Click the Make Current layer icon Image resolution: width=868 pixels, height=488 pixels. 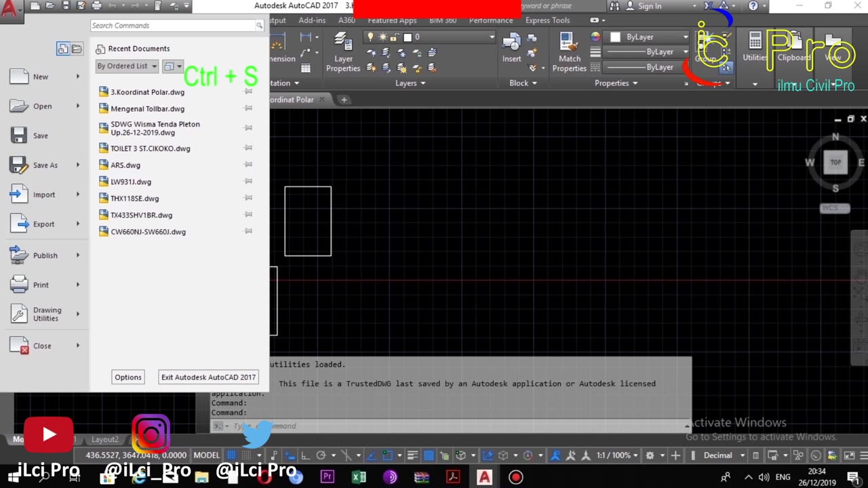432,52
